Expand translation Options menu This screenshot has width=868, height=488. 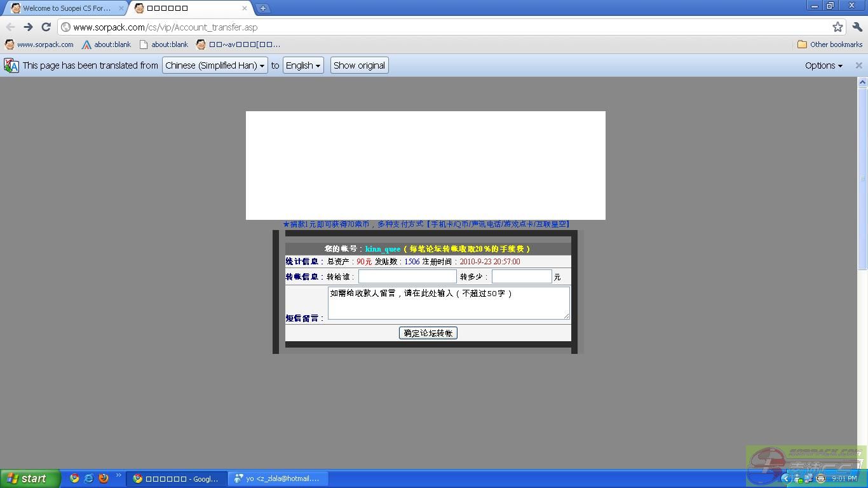click(x=824, y=65)
